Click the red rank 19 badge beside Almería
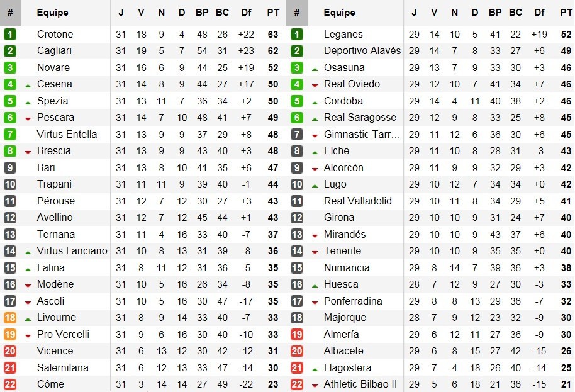The width and height of the screenshot is (575, 392). (297, 335)
